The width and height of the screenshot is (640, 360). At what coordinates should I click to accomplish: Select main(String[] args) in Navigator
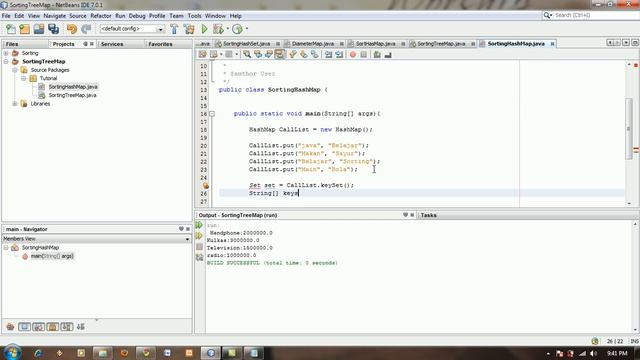52,256
